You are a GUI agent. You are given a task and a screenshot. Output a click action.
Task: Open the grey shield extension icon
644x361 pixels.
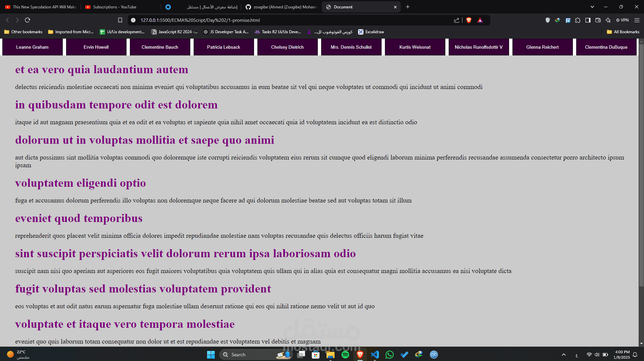(x=548, y=20)
